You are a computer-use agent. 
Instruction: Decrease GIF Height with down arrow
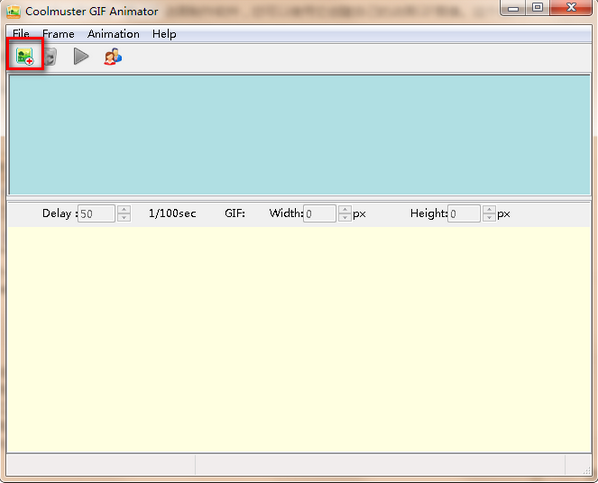(489, 217)
